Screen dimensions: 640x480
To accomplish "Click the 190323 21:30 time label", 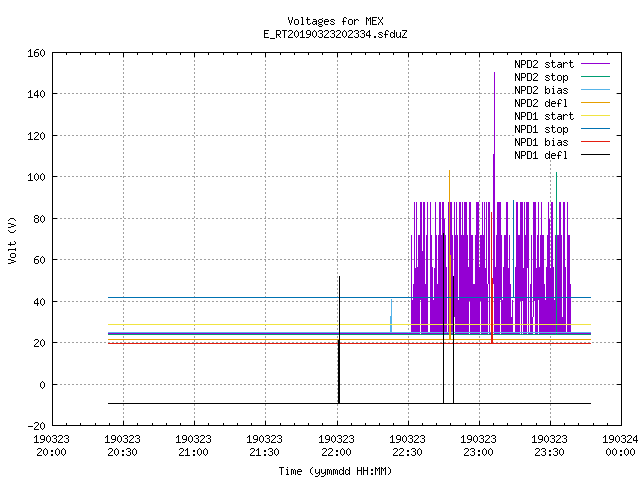I will (264, 446).
